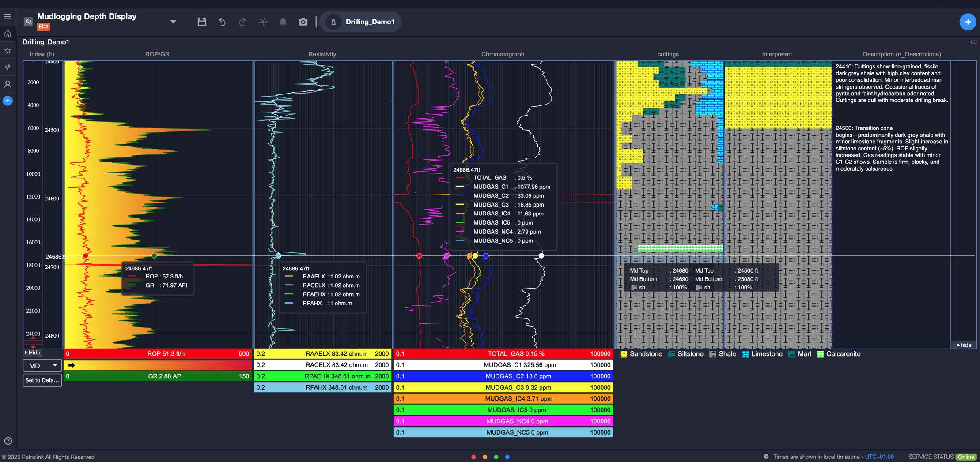
Task: Open the activity pulse icon in sidebar
Action: click(x=8, y=67)
